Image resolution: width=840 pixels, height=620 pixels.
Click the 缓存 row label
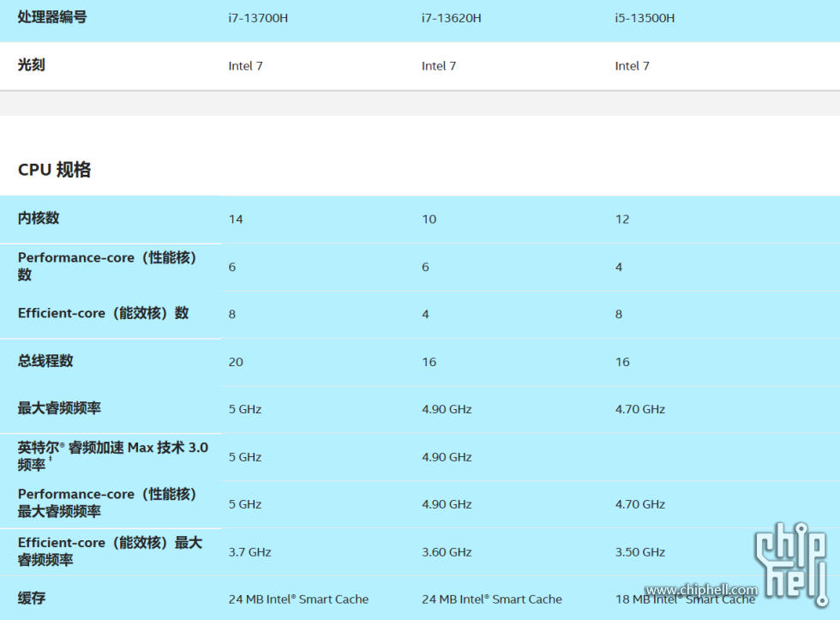coord(31,598)
